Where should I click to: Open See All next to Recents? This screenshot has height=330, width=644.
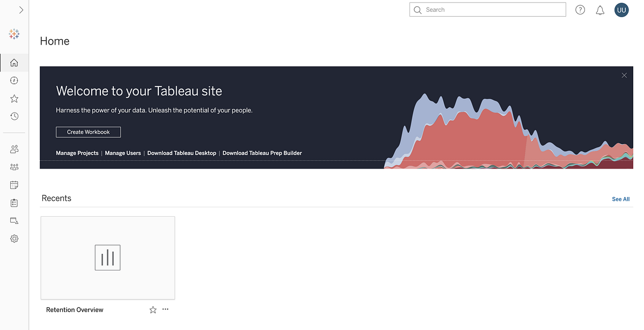[x=620, y=199]
